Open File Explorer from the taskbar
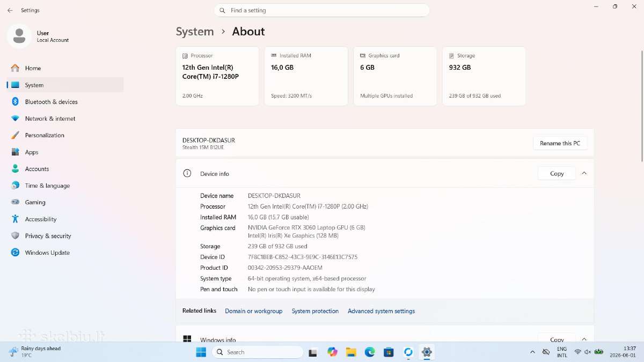The height and width of the screenshot is (362, 644). (x=351, y=352)
